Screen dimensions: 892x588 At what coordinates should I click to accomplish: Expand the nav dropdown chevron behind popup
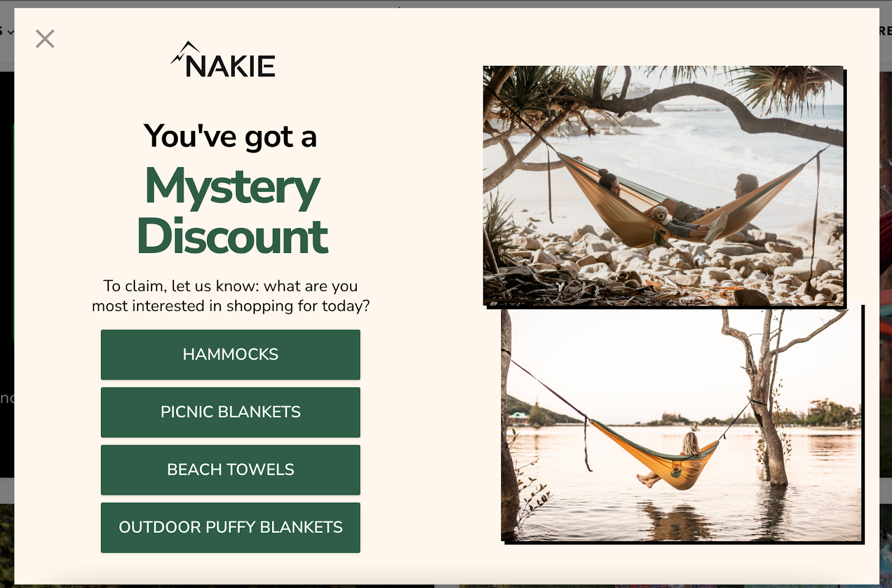pyautogui.click(x=11, y=32)
